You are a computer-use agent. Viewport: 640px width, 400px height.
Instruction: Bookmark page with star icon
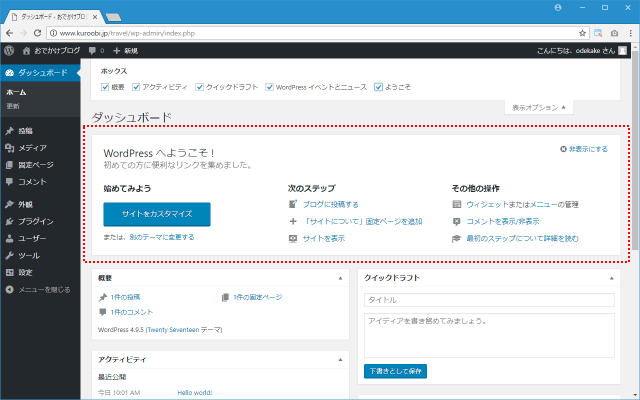click(x=581, y=33)
